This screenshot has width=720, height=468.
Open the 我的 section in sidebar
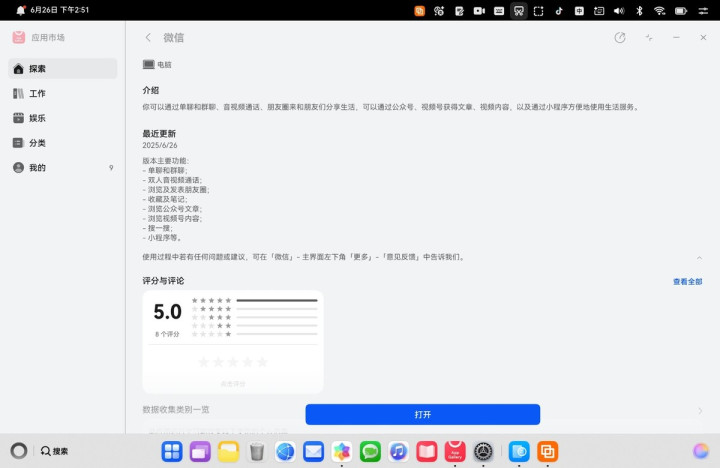[62, 168]
